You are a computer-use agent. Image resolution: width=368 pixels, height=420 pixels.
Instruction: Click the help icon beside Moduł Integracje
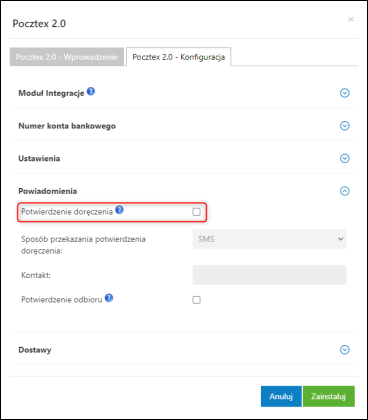pos(91,91)
